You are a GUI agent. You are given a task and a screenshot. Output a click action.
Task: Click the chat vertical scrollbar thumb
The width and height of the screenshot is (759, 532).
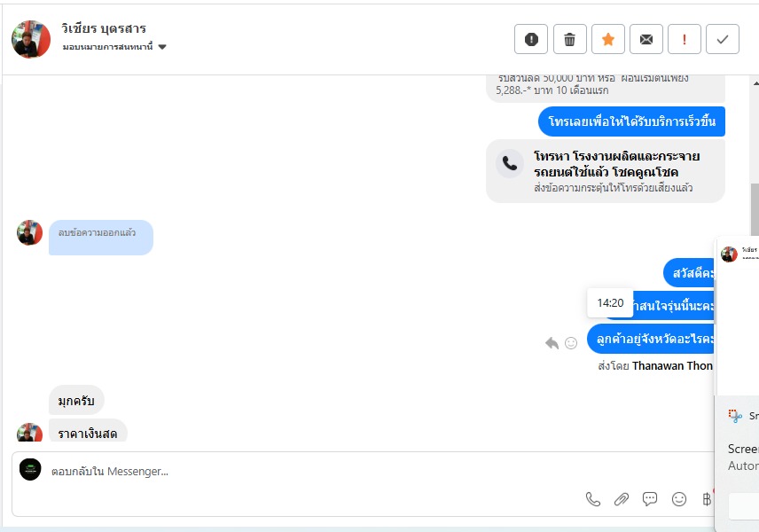755,209
